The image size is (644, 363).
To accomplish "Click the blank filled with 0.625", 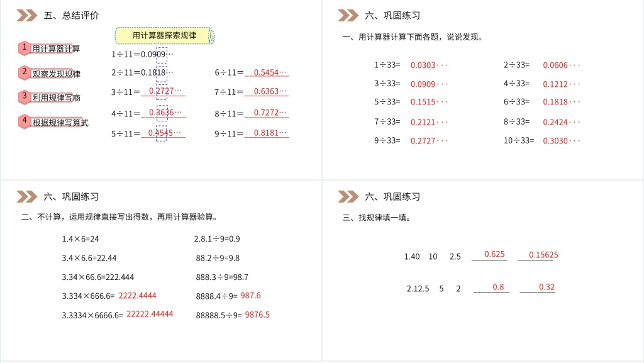I will (489, 255).
